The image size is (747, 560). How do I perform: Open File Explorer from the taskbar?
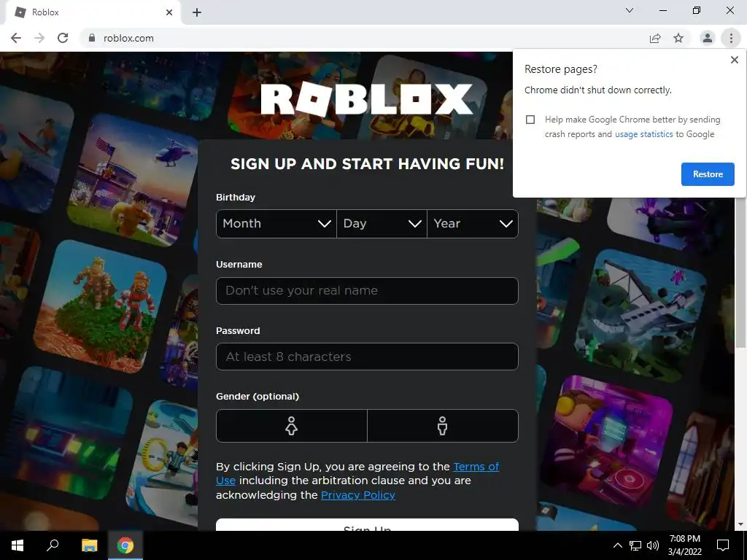[x=89, y=545]
